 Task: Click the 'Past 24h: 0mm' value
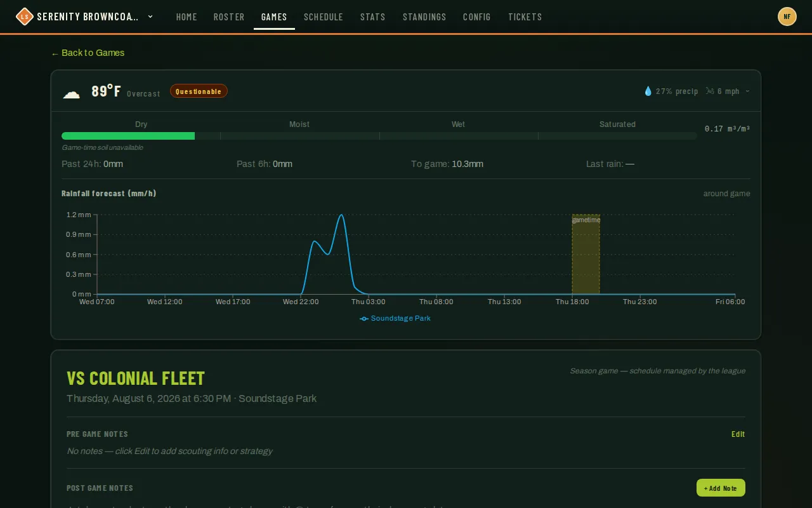tap(93, 164)
